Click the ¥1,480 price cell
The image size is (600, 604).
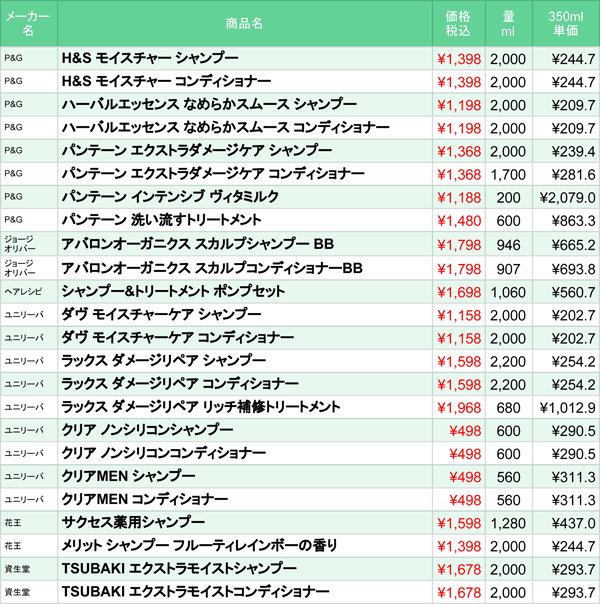[x=459, y=221]
